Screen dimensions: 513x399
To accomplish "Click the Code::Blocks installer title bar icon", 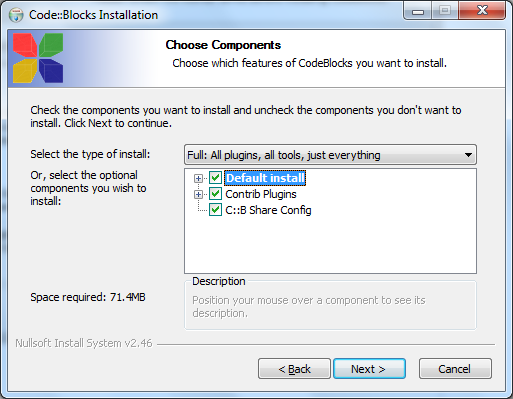I will [x=16, y=15].
